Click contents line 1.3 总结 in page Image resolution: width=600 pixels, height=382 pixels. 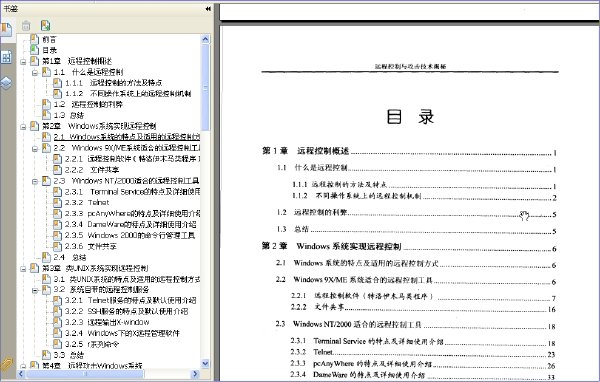click(416, 229)
